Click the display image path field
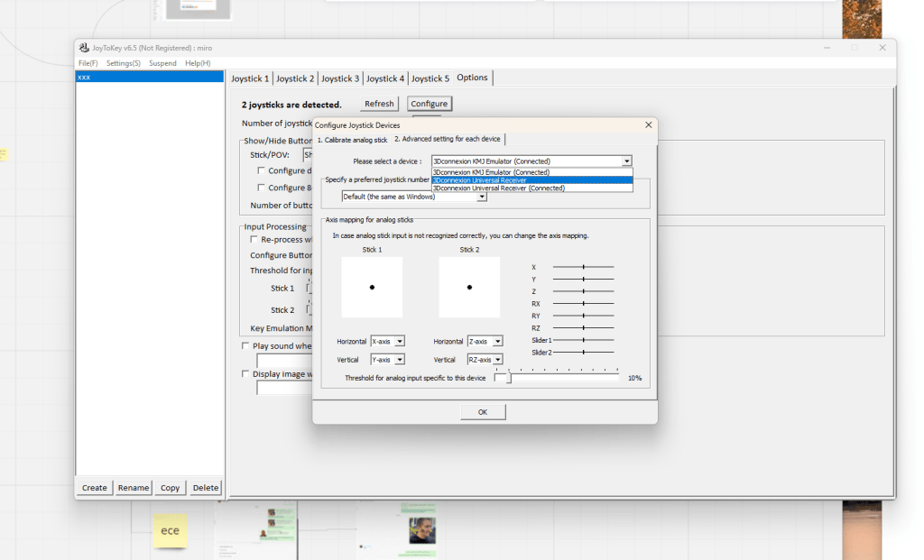924x560 pixels. click(284, 388)
